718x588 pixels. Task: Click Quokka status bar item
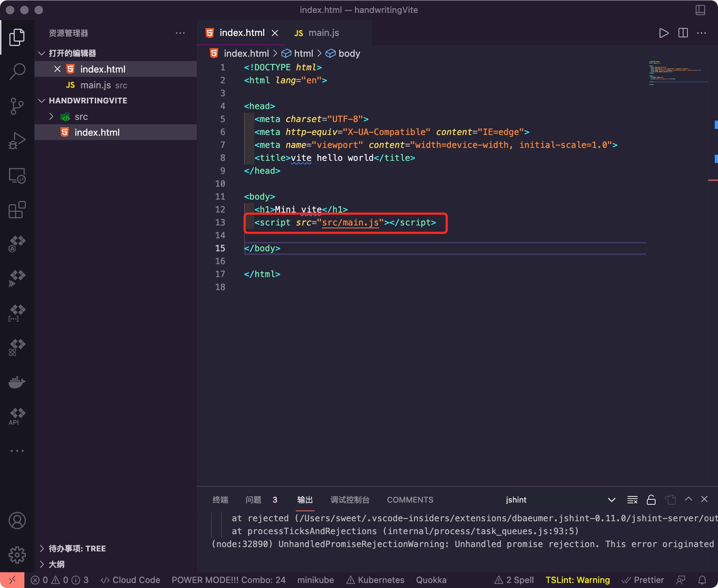point(431,580)
